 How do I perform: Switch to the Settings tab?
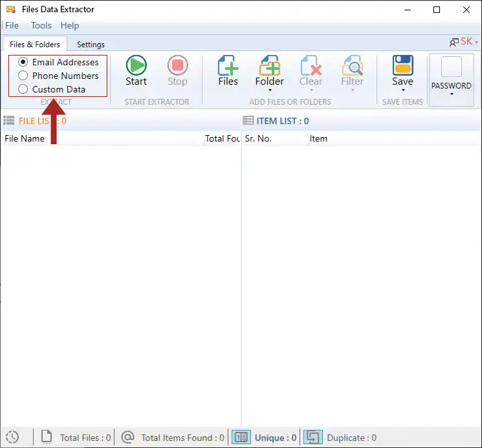click(x=91, y=44)
